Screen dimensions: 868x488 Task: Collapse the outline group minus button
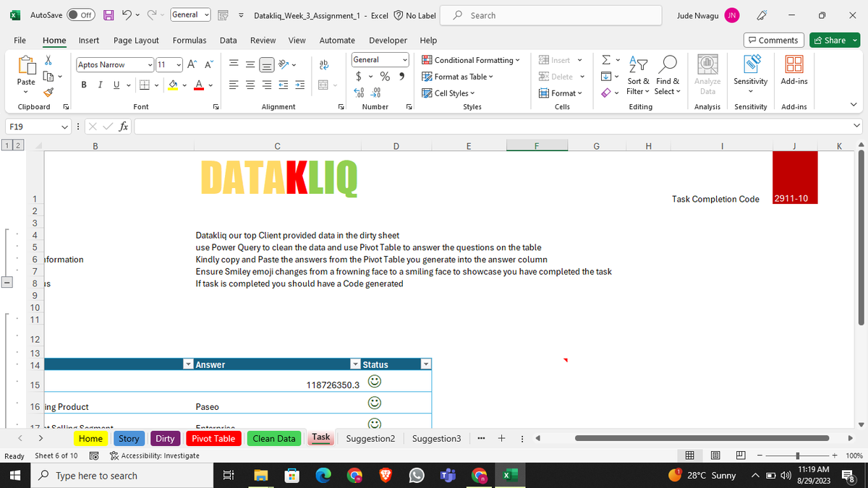5,283
